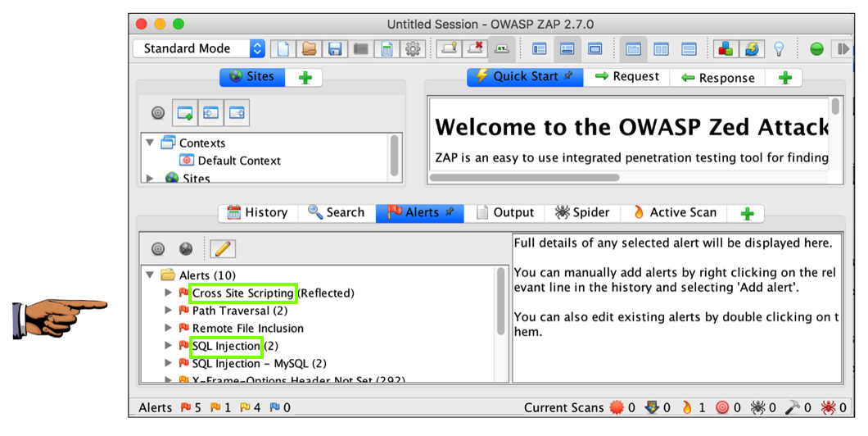Screen dimensions: 868x436
Task: Toggle the scope target icon in Sites panel
Action: (158, 113)
